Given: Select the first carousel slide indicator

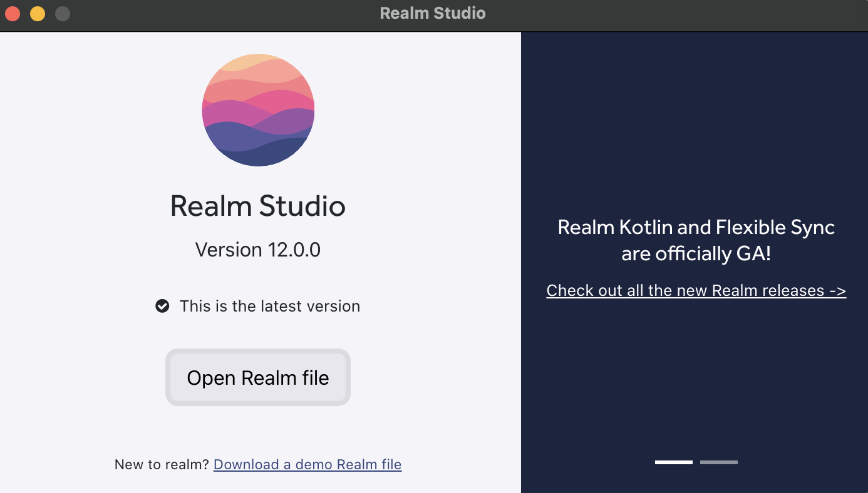Looking at the screenshot, I should pos(674,462).
